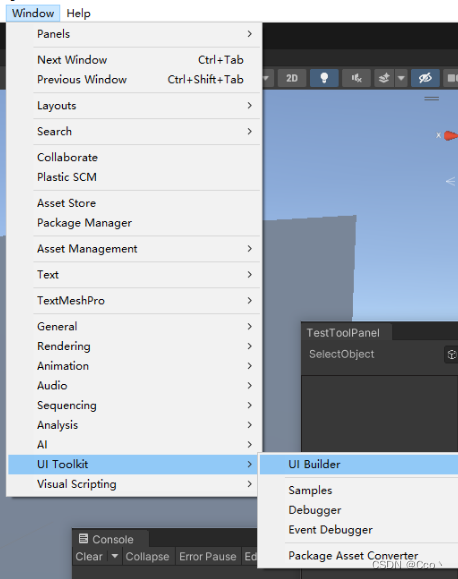Click the Console Clear button
Screen dimensions: 458x579
point(89,556)
